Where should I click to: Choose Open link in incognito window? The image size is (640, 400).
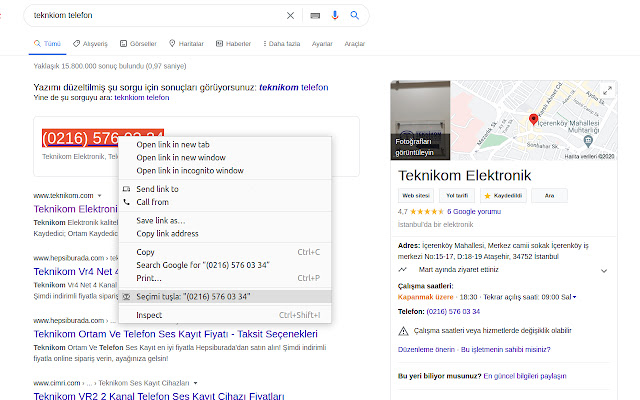pyautogui.click(x=225, y=171)
